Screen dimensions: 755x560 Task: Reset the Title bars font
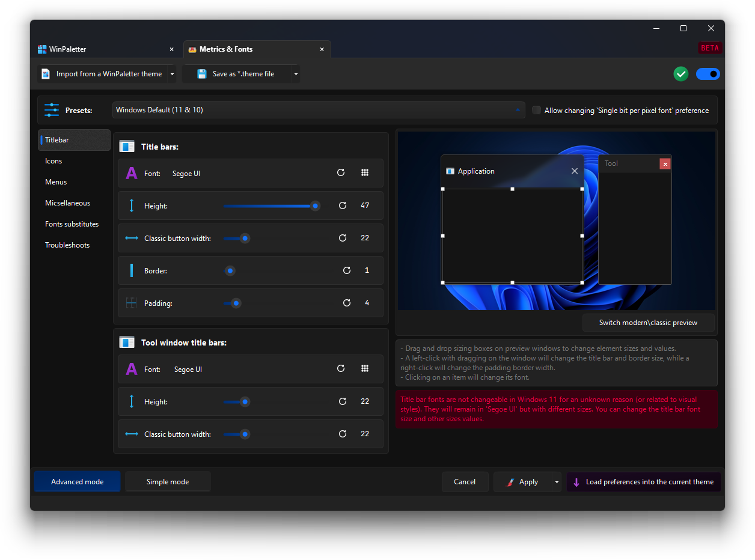(341, 173)
